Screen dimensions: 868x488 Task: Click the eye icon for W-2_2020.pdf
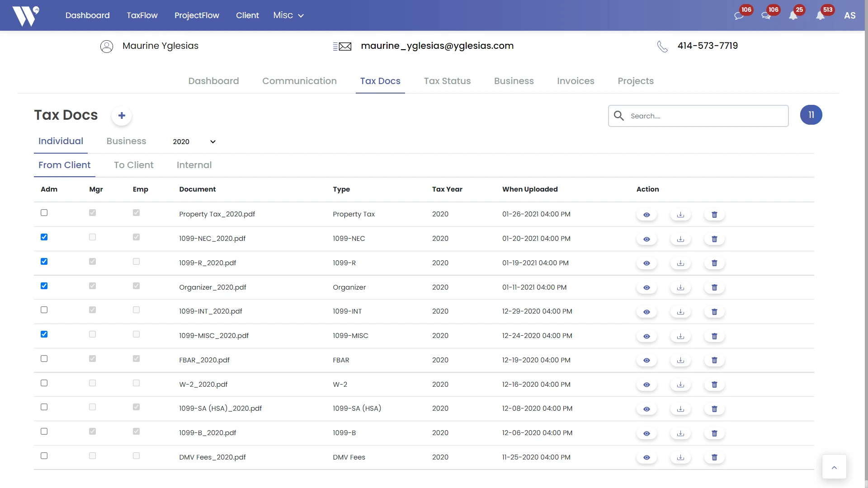(647, 385)
